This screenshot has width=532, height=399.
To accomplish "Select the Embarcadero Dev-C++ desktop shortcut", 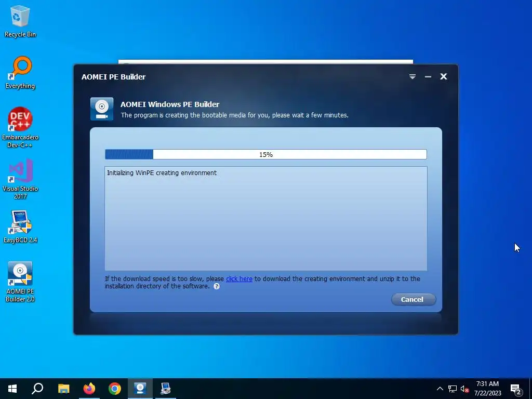I will point(20,128).
